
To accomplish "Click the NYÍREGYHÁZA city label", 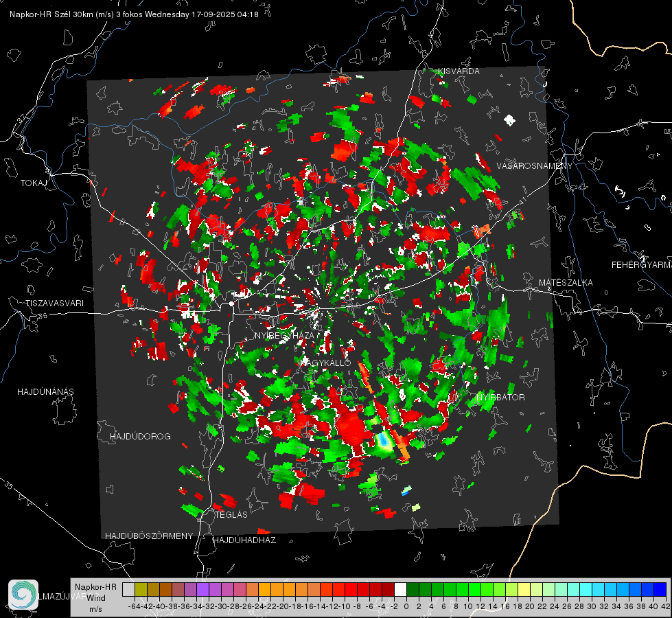I will (x=284, y=335).
